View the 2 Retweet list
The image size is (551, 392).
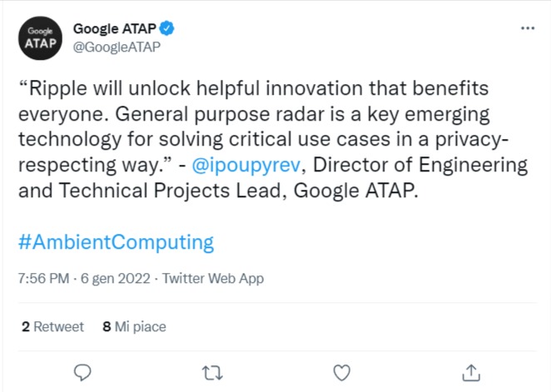(x=52, y=327)
